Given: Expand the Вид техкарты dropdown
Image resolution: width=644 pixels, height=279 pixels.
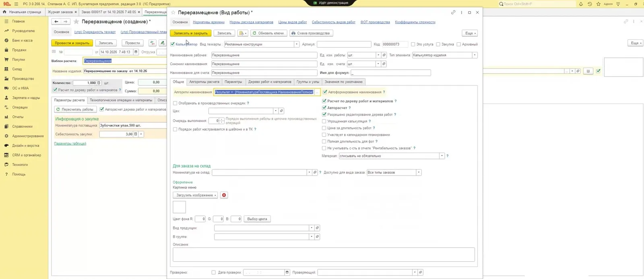Looking at the screenshot, I should 297,44.
